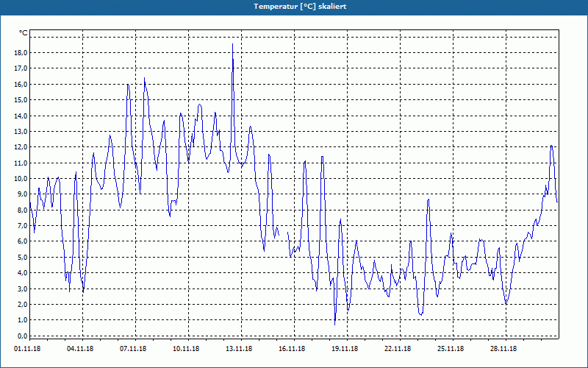
Task: Click the 04.11.18 date label
Action: coord(80,349)
